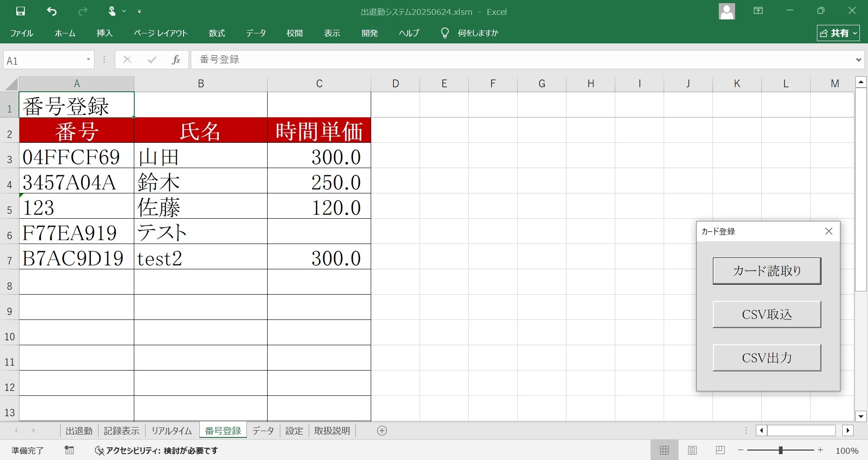Open Ribbon Display Options
The image size is (868, 460).
(x=758, y=11)
